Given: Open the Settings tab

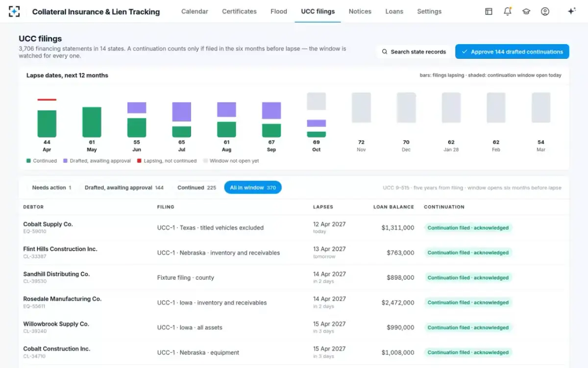Looking at the screenshot, I should [x=429, y=11].
